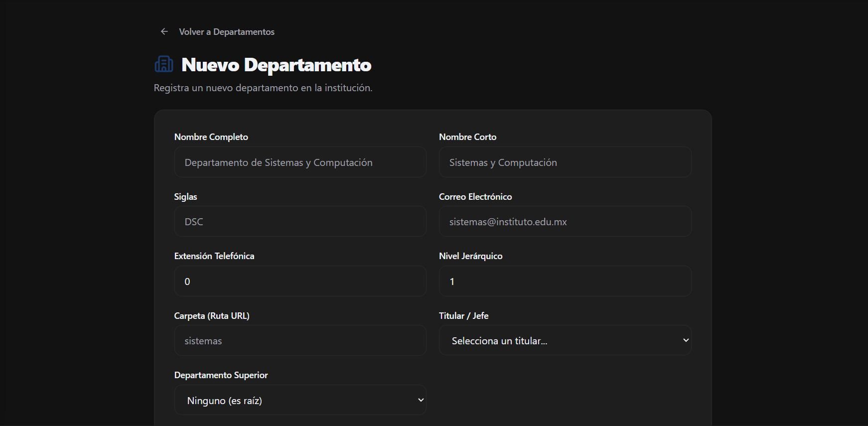Click the Carpeta (Ruta URL) field
This screenshot has width=868, height=426.
[x=300, y=340]
